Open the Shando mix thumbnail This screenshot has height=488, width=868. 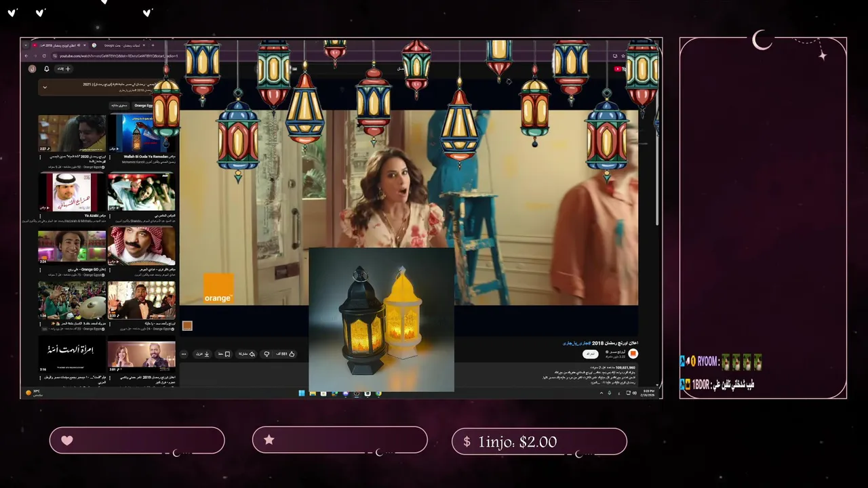[142, 192]
